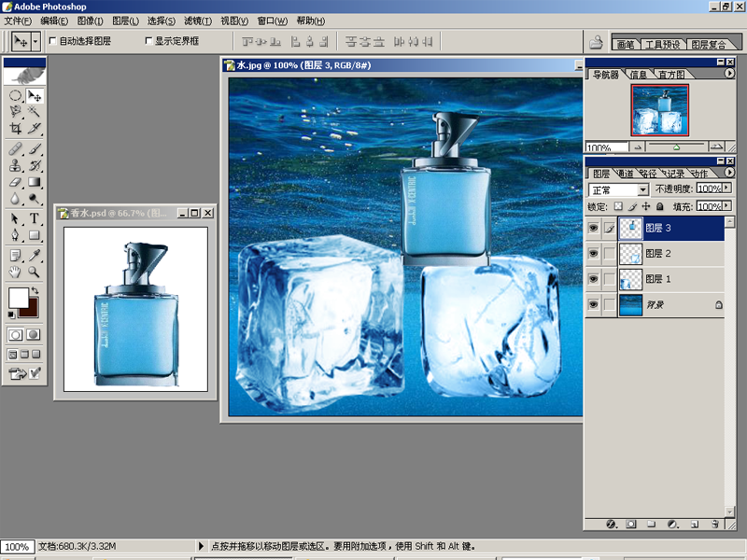Select the Blur tool

(x=15, y=198)
